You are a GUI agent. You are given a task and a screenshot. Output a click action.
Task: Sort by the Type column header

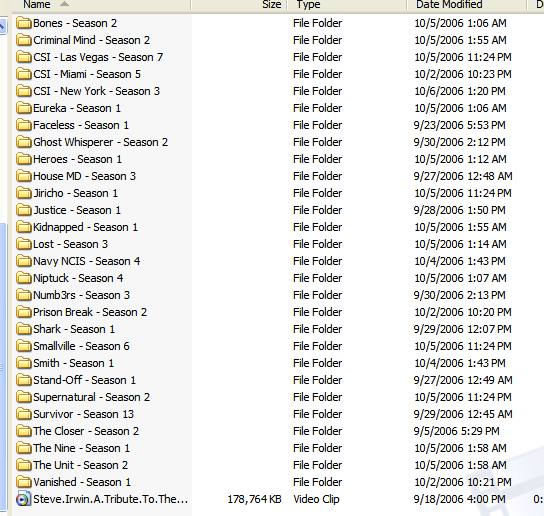tap(347, 5)
